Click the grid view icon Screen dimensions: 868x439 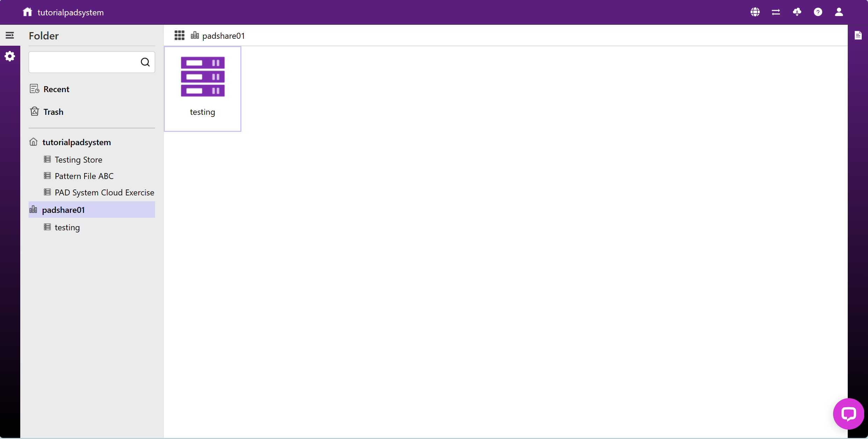pos(179,35)
